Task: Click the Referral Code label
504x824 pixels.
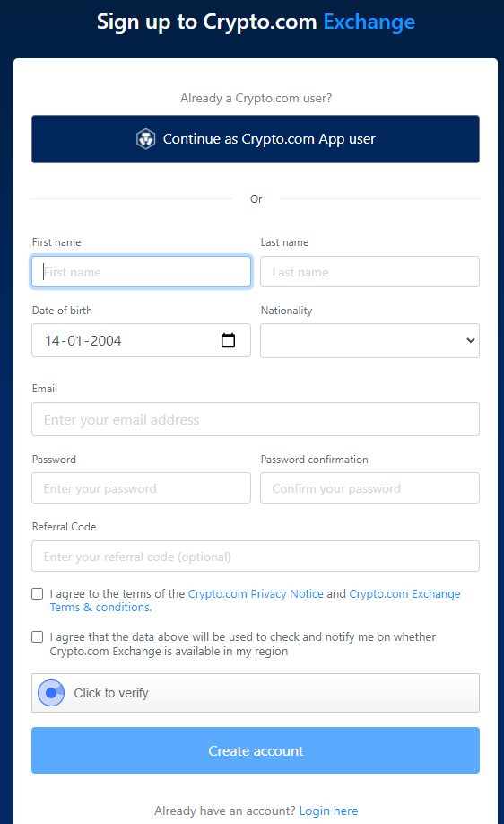Action: (x=64, y=527)
